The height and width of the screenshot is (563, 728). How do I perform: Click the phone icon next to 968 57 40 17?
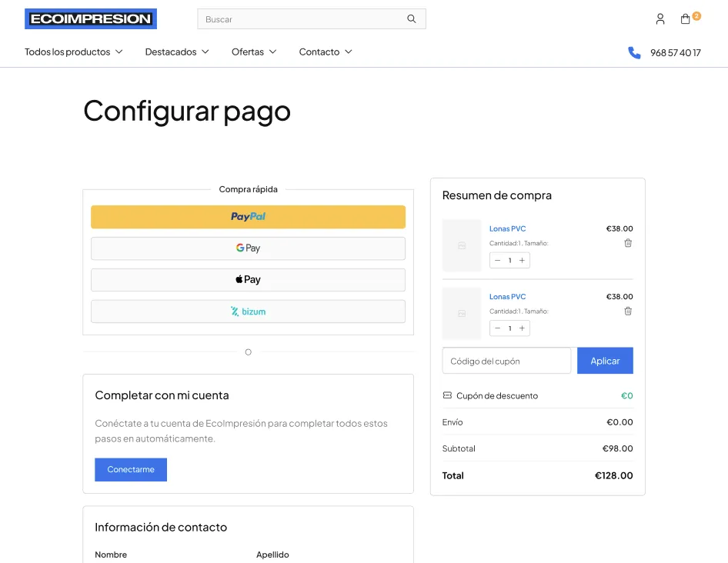(x=633, y=52)
